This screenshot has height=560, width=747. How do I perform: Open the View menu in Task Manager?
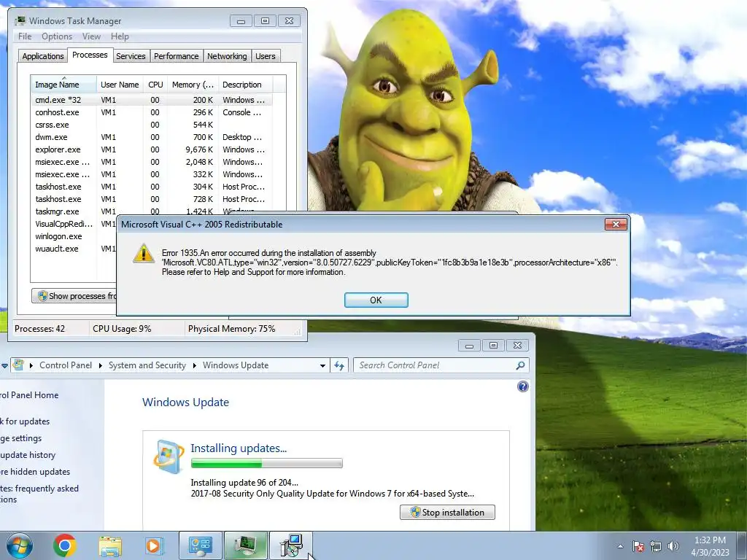tap(91, 36)
